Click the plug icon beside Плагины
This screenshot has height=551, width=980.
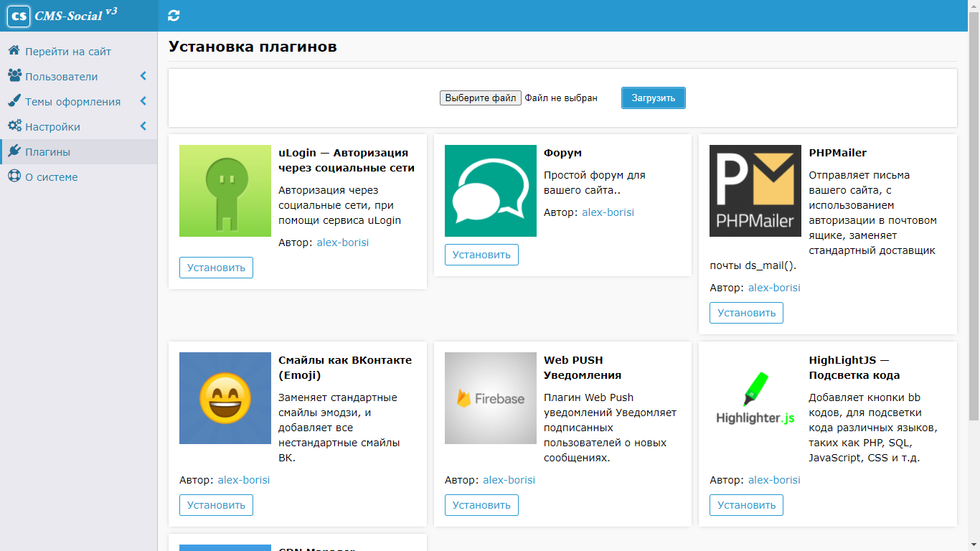[x=14, y=151]
